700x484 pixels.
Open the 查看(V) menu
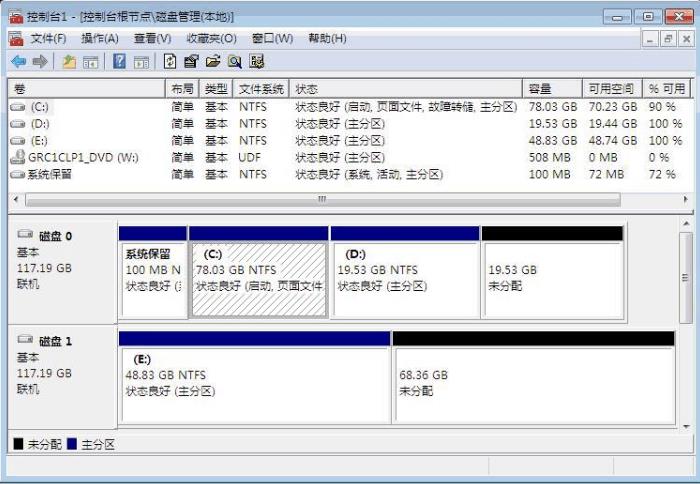[153, 39]
